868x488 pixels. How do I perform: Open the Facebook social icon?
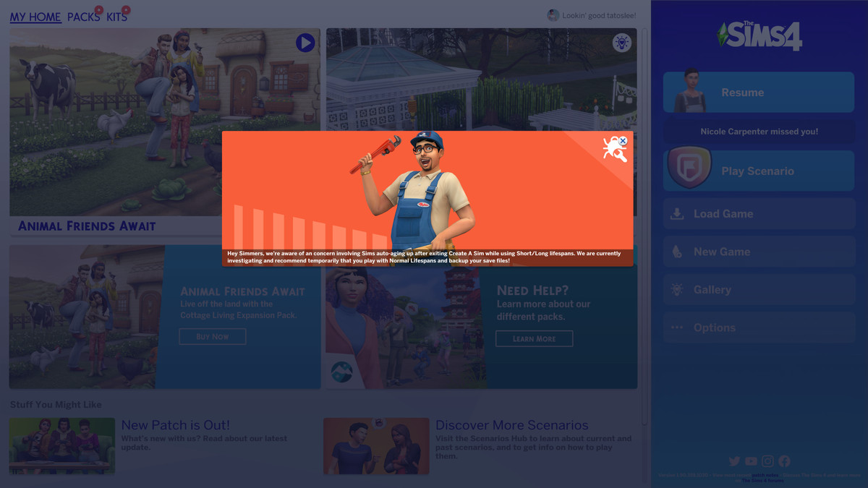(784, 461)
